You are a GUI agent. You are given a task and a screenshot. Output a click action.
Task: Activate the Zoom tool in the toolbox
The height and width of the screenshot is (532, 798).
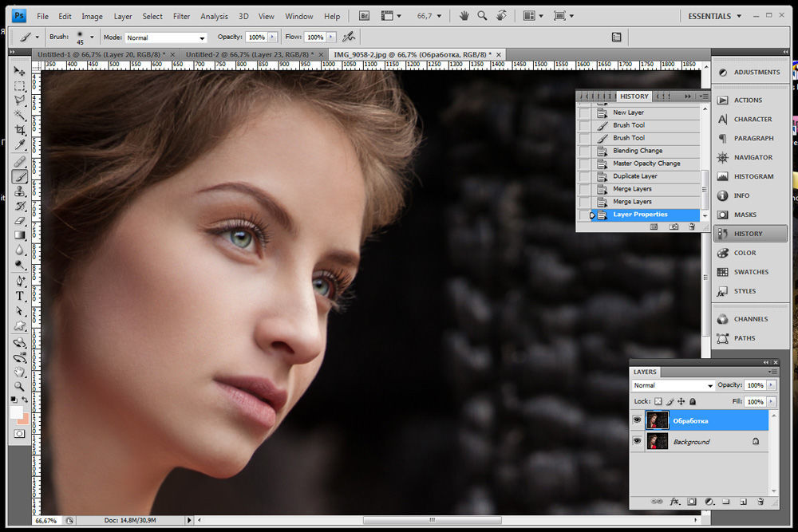pos(20,386)
